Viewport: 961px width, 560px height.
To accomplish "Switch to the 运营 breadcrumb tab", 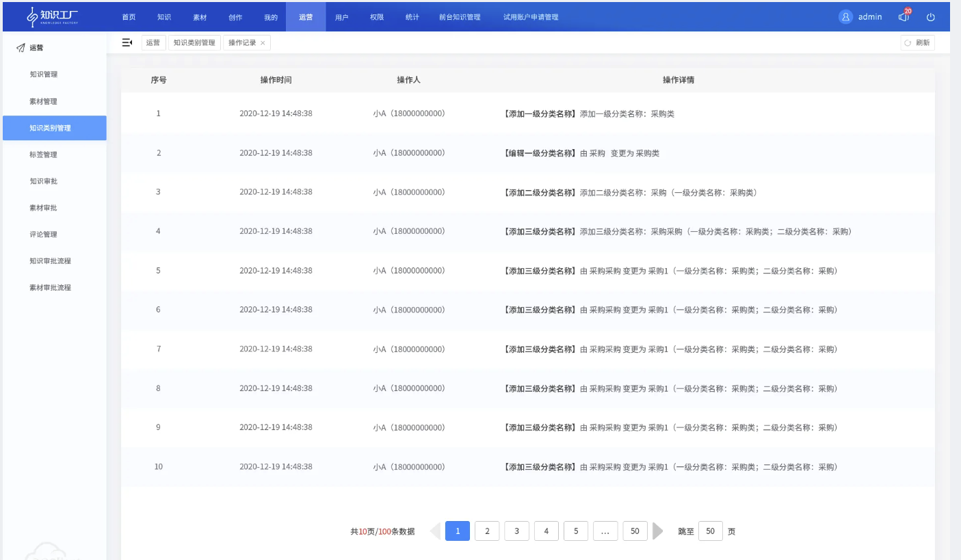I will point(153,42).
